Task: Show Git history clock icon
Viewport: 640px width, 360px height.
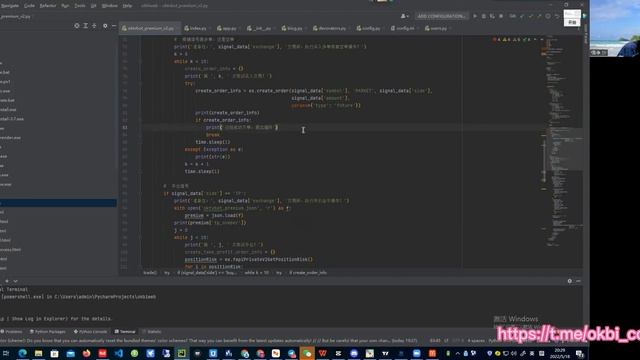Action: 548,16
